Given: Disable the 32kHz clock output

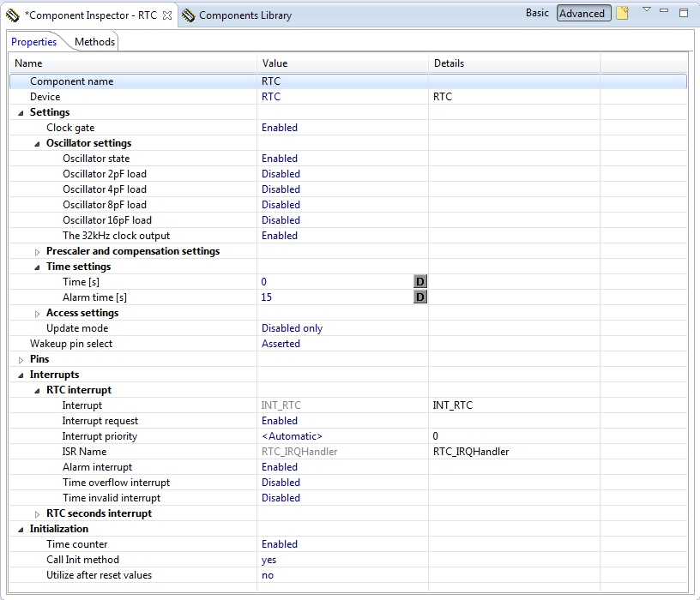Looking at the screenshot, I should 281,235.
